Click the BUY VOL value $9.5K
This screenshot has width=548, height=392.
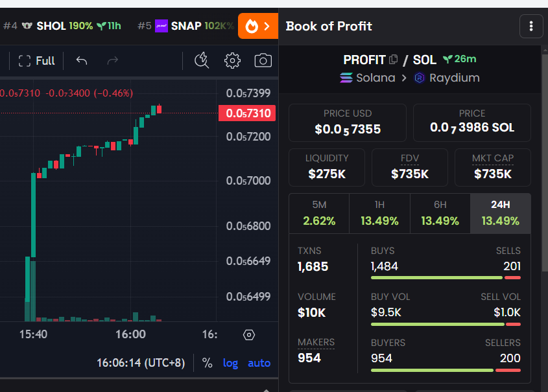(386, 312)
